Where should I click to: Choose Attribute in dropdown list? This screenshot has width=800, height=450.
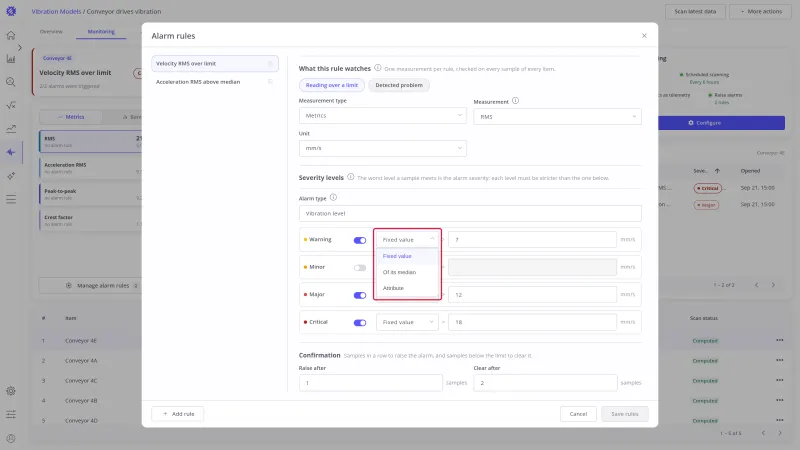click(407, 288)
